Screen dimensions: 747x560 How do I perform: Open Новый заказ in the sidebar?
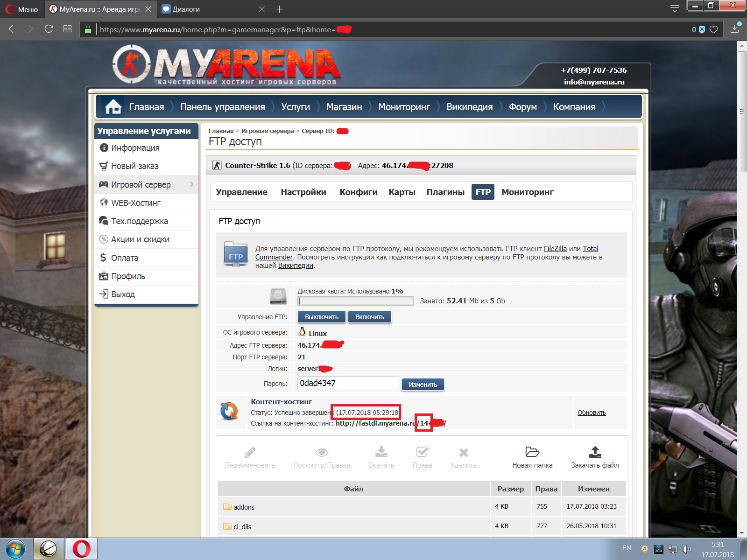click(147, 166)
